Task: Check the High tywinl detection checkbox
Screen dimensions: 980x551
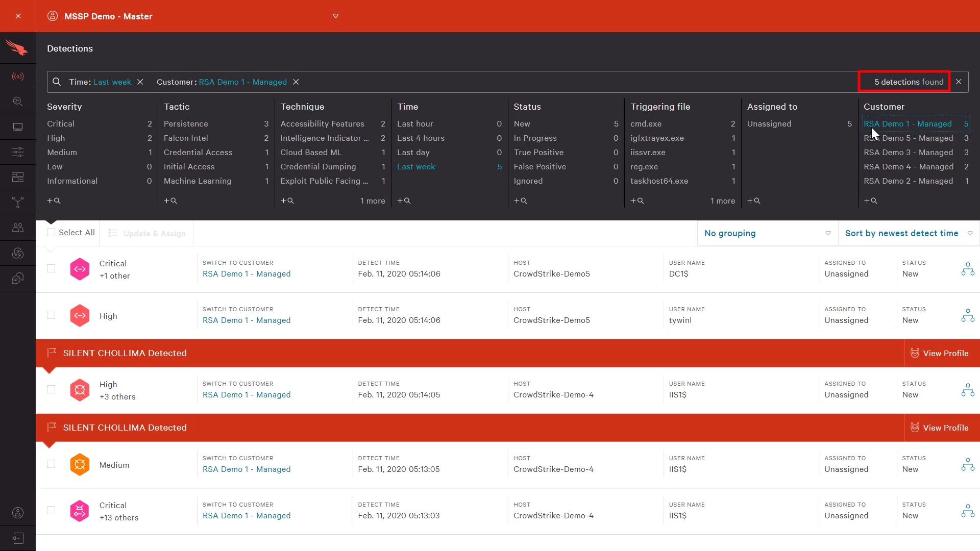Action: [x=51, y=315]
